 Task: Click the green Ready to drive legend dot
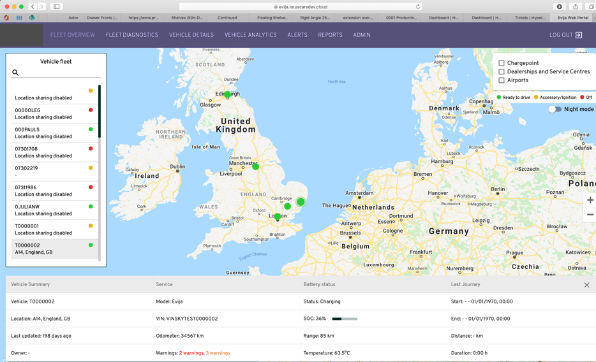point(499,97)
